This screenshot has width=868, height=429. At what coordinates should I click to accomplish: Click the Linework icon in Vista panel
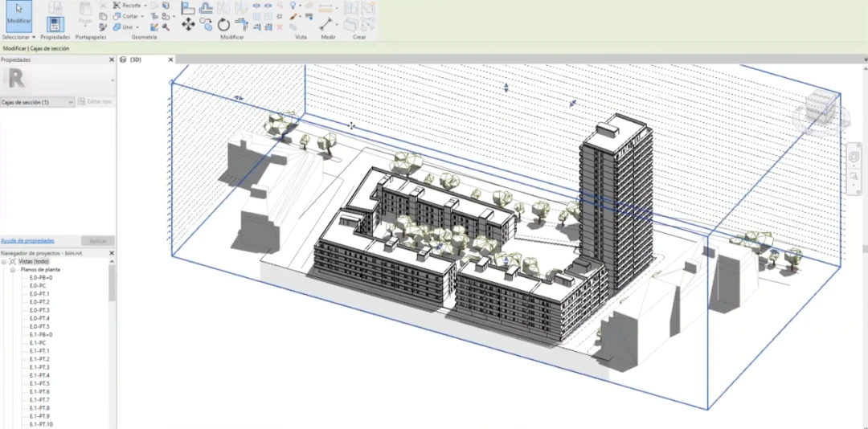[x=309, y=16]
